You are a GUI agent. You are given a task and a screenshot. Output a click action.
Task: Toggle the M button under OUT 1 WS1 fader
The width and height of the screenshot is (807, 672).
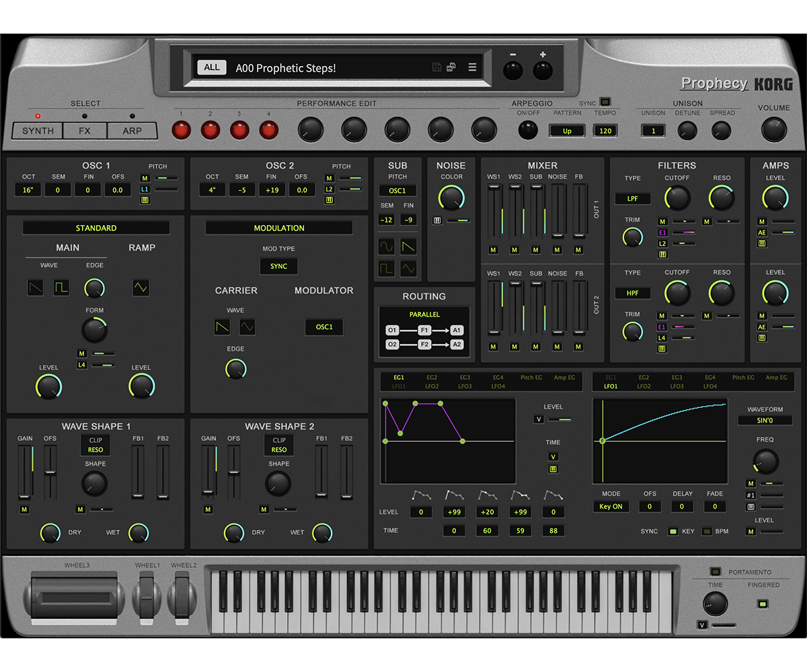coord(494,250)
